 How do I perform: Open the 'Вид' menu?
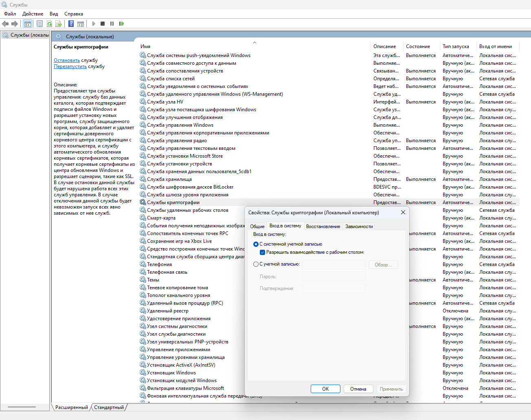click(54, 14)
